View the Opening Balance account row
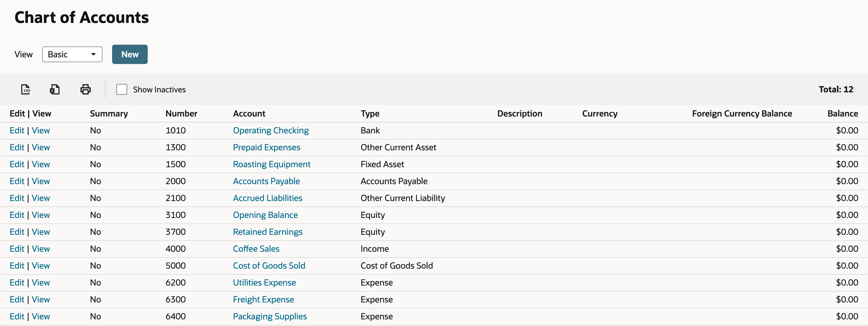This screenshot has width=868, height=326. (x=41, y=215)
